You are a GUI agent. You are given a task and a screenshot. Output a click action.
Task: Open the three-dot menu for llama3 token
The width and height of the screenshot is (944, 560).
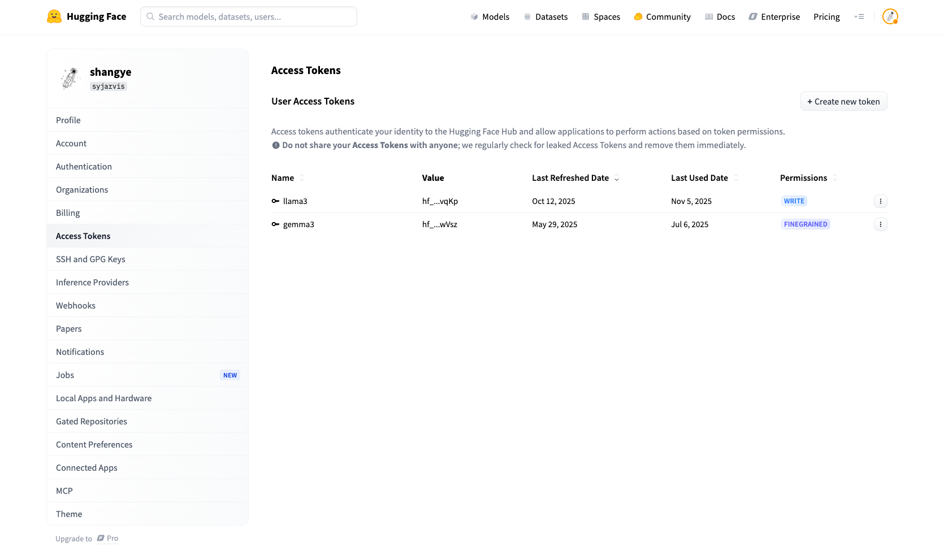coord(881,201)
